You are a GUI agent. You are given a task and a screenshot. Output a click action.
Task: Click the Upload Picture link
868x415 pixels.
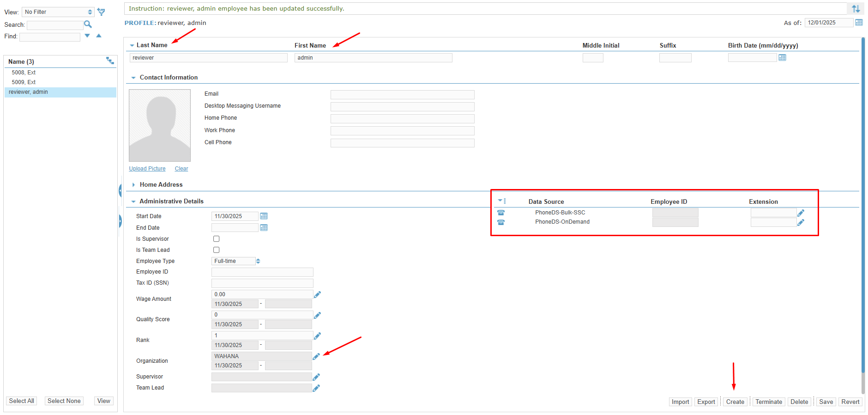pos(147,169)
